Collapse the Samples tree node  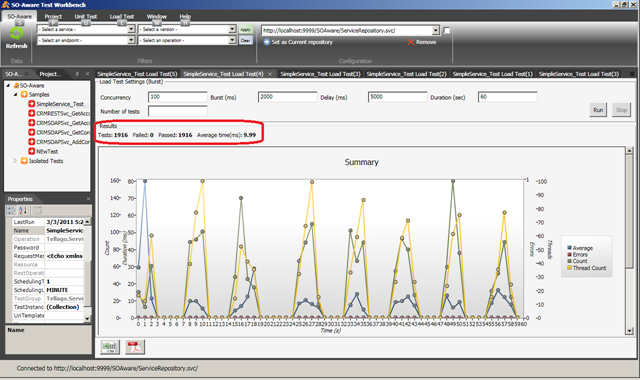point(16,94)
